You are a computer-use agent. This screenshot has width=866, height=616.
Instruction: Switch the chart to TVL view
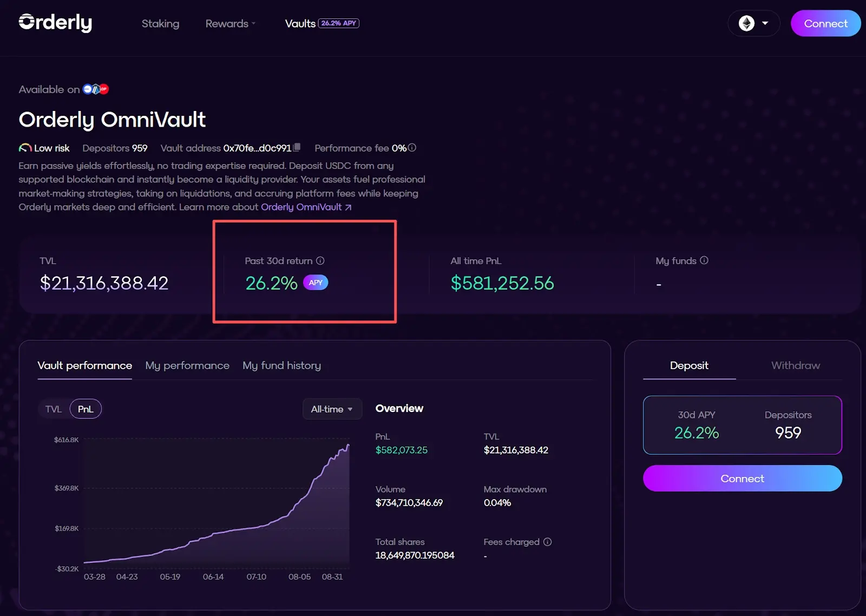point(54,409)
